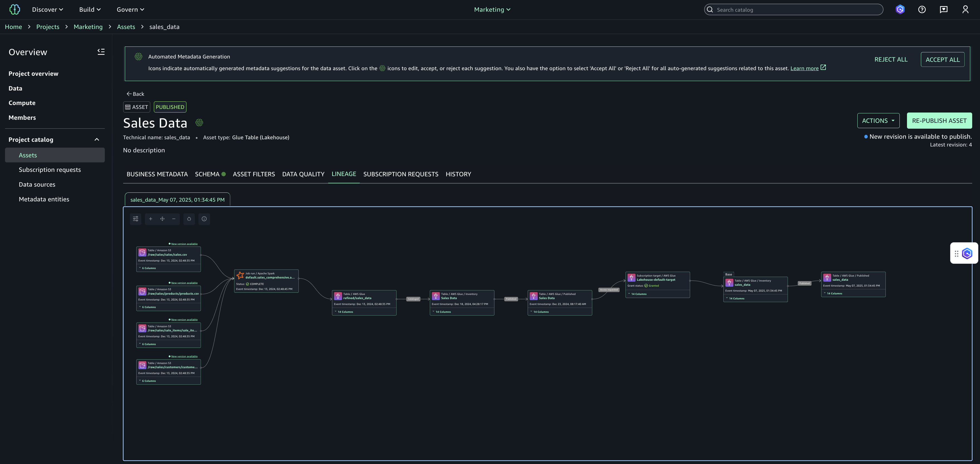Collapse the Project catalog section
The image size is (980, 464).
click(x=97, y=140)
